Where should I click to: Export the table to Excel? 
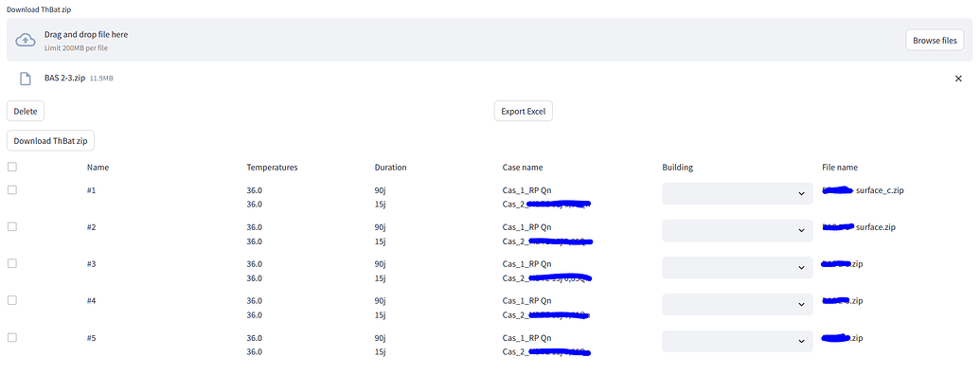pos(523,111)
